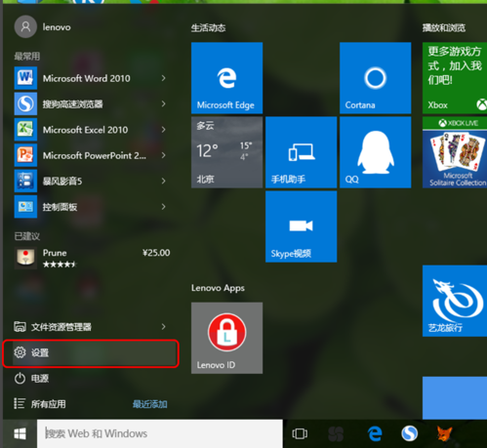Click the Task View taskbar icon
This screenshot has height=448, width=487.
click(x=300, y=433)
